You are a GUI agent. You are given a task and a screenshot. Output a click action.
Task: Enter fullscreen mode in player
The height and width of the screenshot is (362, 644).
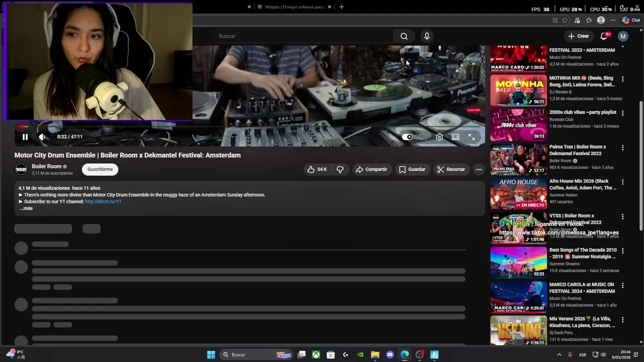click(x=471, y=137)
